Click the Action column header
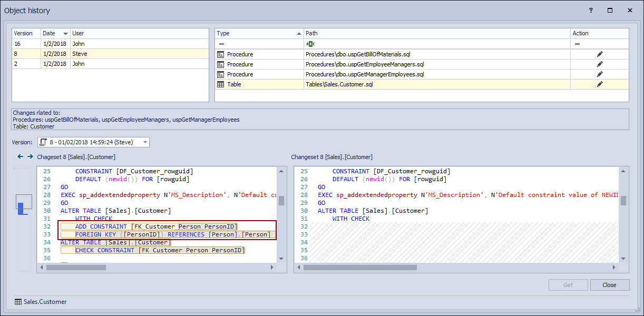Image resolution: width=644 pixels, height=316 pixels. pos(599,33)
